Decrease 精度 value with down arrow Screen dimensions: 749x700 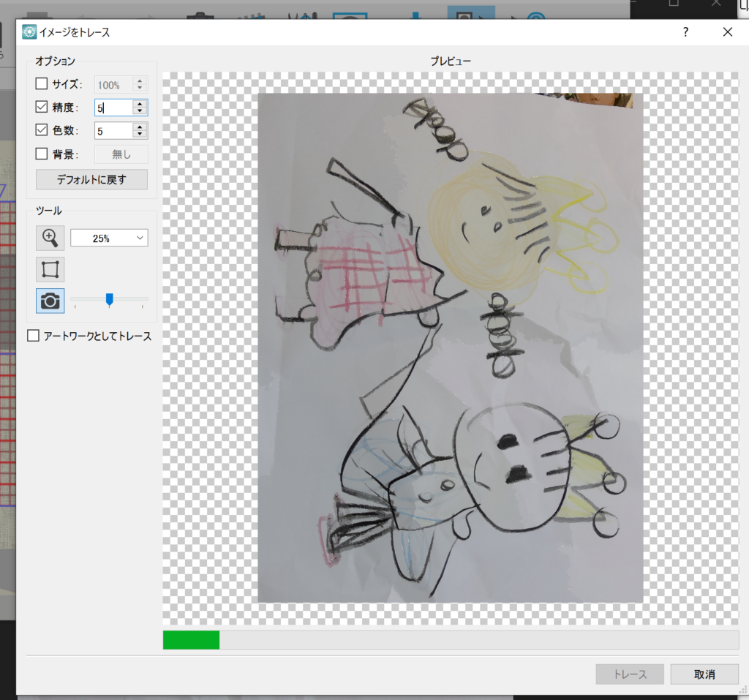click(140, 111)
